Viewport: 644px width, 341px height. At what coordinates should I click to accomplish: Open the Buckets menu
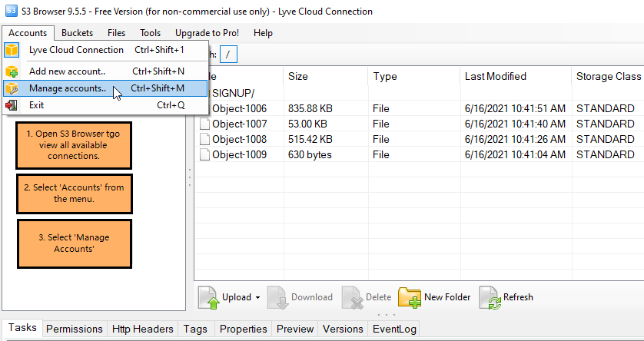(x=77, y=33)
